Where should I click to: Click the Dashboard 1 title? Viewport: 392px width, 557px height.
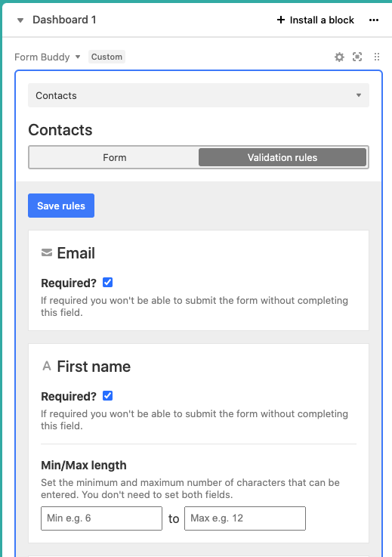[64, 20]
